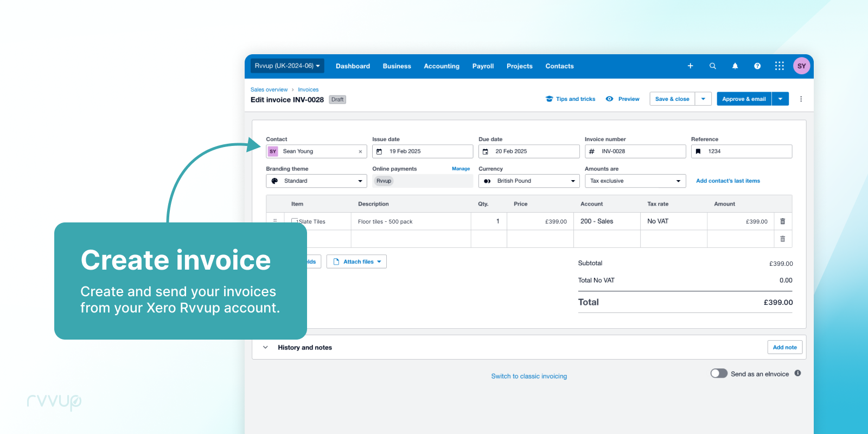Delete the Slate Tiles line item
The width and height of the screenshot is (868, 434).
click(782, 221)
